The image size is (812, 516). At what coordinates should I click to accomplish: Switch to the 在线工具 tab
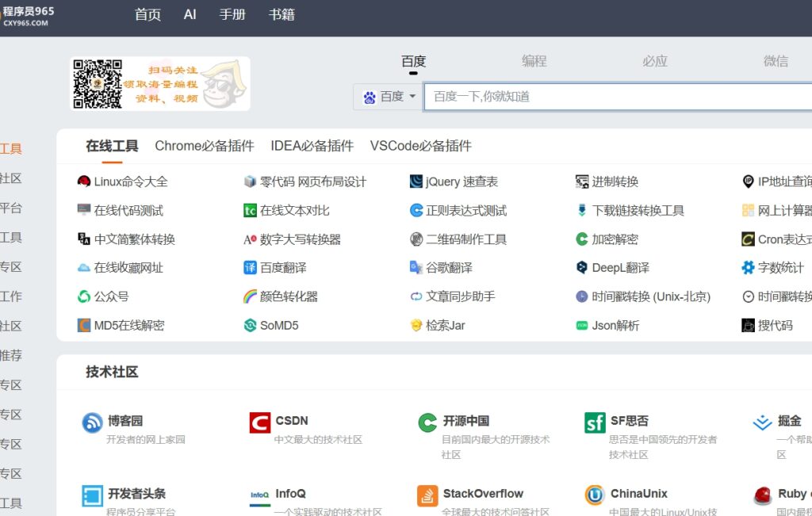pos(112,146)
